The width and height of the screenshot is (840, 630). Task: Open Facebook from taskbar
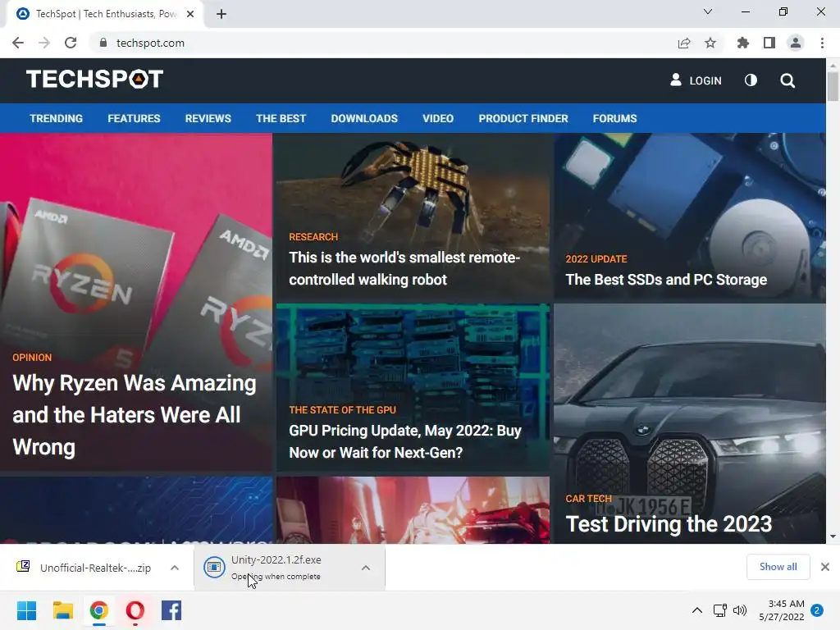pyautogui.click(x=171, y=610)
